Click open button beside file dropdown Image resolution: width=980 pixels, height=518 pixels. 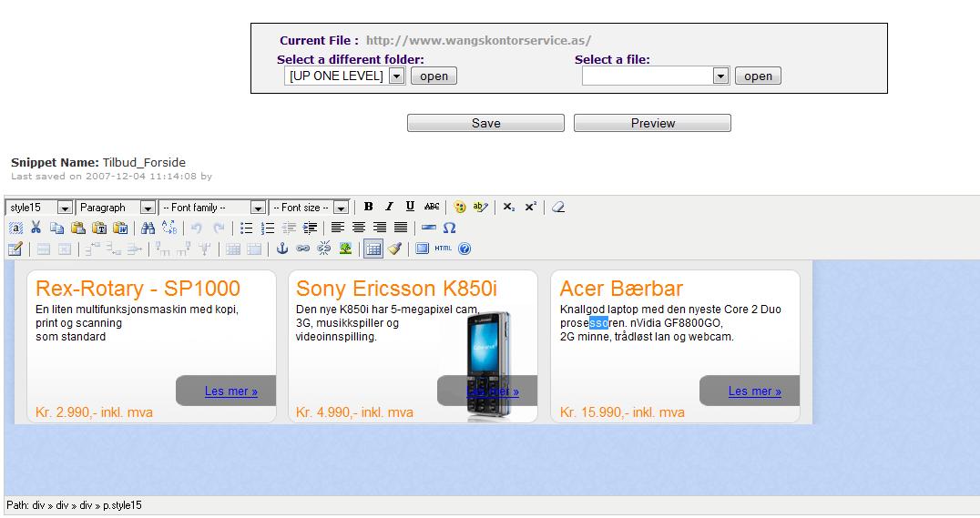(758, 76)
